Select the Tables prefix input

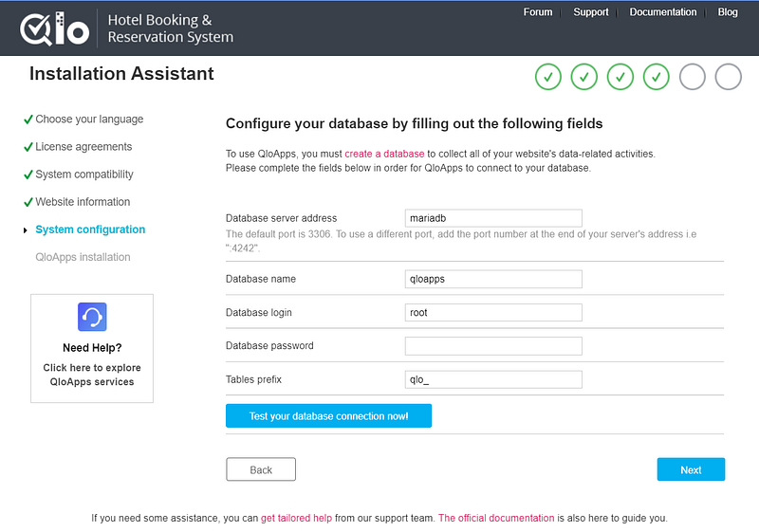[x=493, y=379]
